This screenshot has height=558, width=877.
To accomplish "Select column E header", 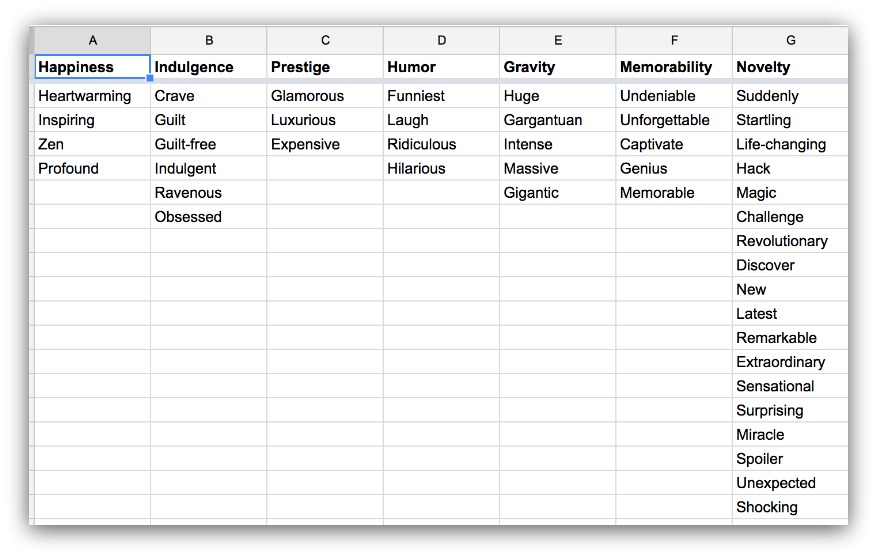I will click(x=558, y=40).
